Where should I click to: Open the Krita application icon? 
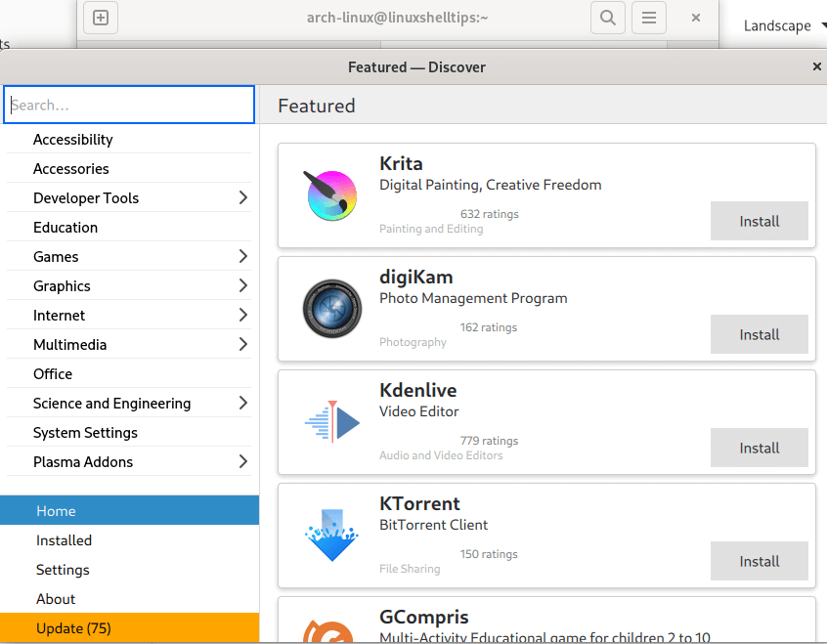click(x=331, y=193)
